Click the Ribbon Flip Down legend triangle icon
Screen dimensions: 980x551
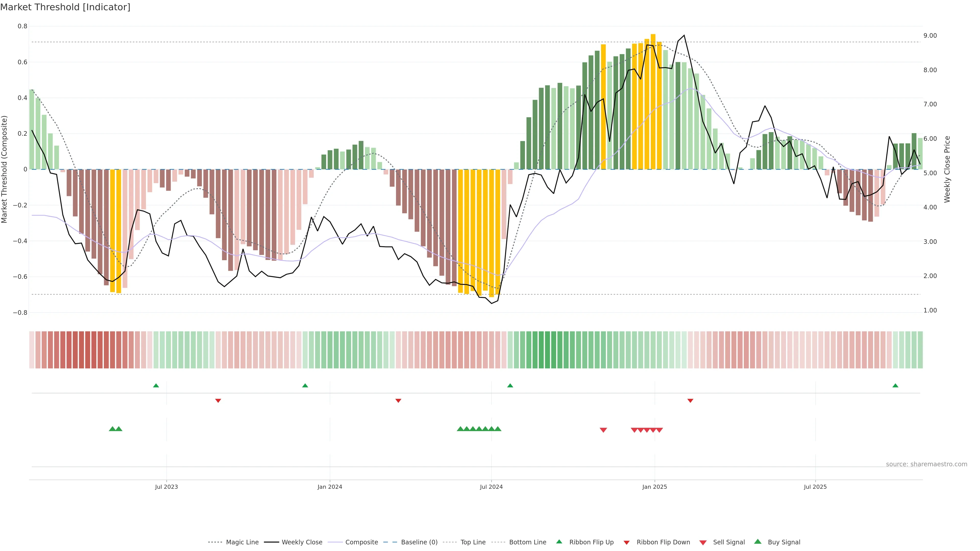click(627, 543)
